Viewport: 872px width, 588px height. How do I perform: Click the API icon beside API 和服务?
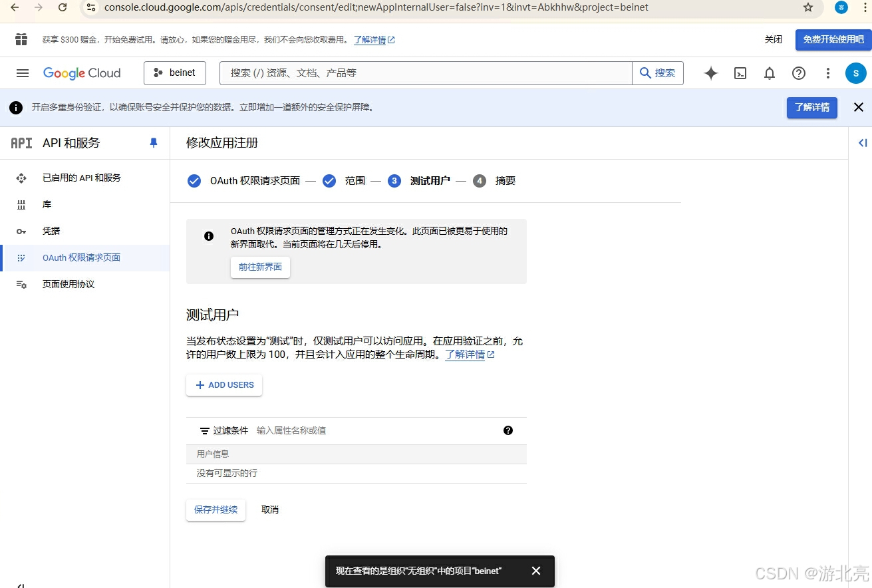pyautogui.click(x=21, y=143)
